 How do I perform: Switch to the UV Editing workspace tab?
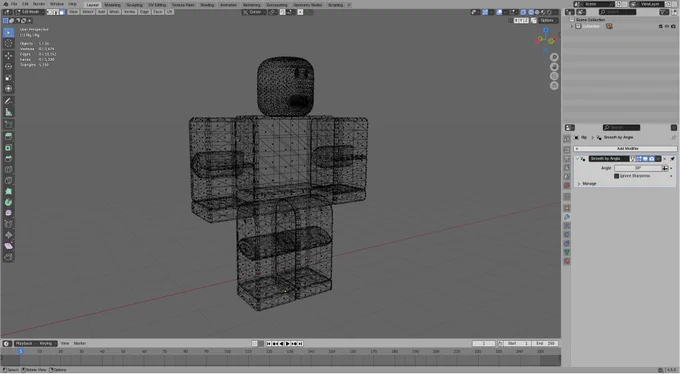tap(157, 5)
